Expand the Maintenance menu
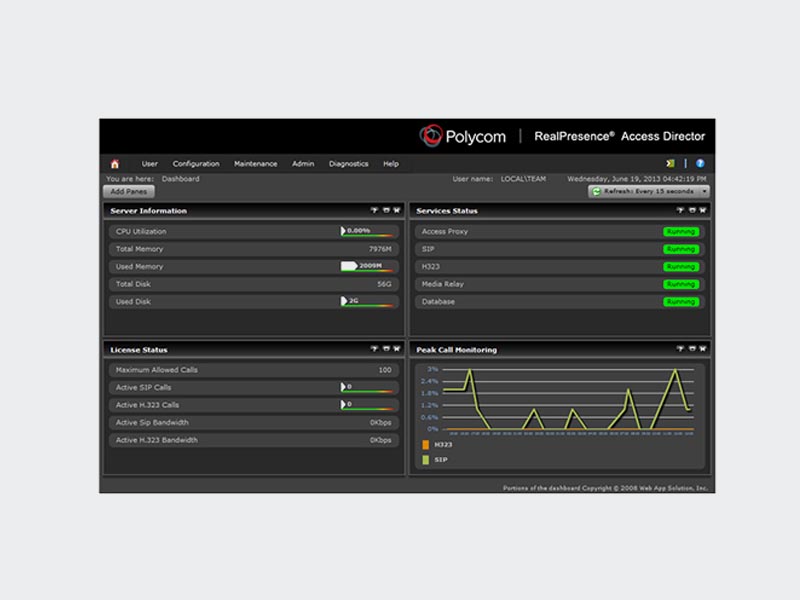Viewport: 800px width, 600px height. point(255,163)
